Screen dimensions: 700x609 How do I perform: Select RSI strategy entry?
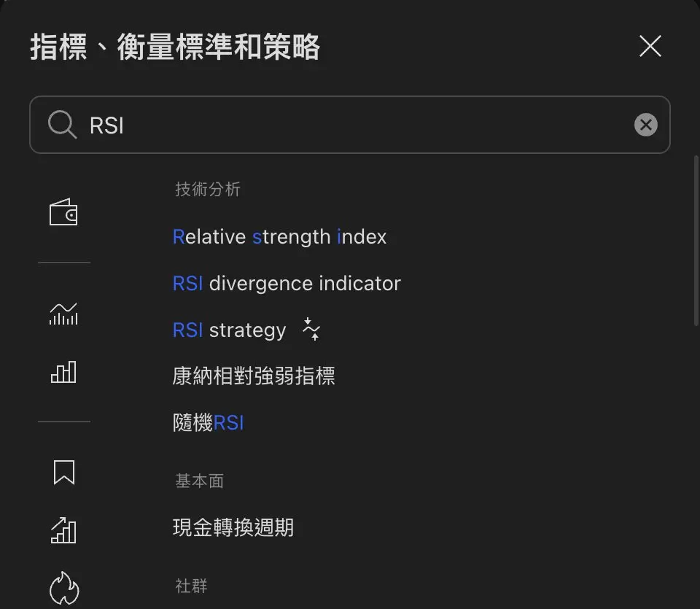pyautogui.click(x=229, y=330)
